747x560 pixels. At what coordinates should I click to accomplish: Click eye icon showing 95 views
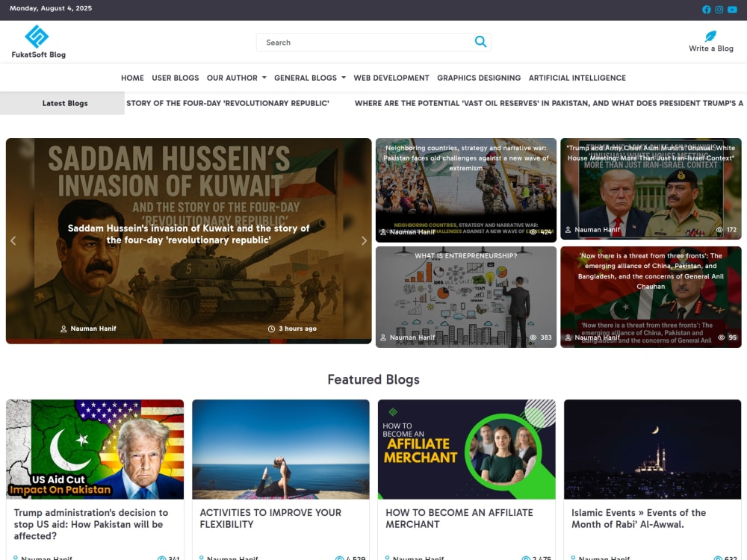pyautogui.click(x=722, y=337)
